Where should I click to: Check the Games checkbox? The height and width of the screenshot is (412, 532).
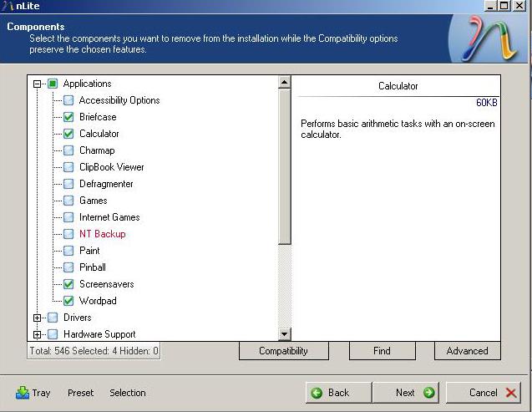coord(68,201)
